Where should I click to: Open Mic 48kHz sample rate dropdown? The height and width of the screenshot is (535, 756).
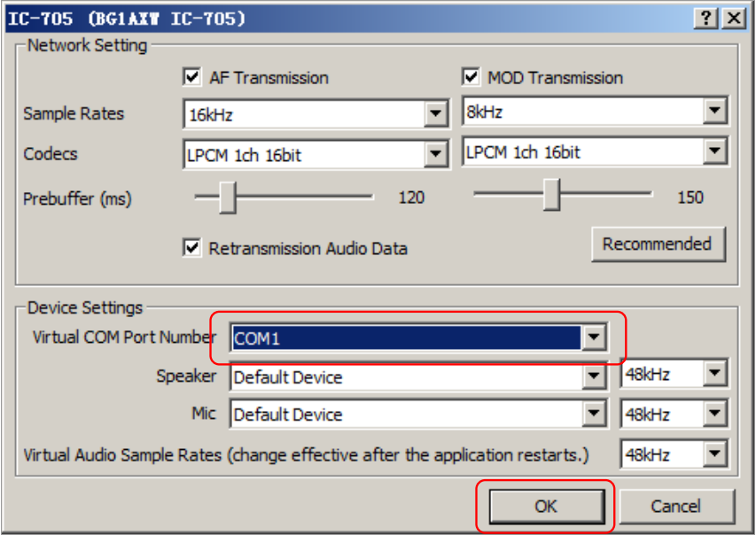(x=674, y=414)
